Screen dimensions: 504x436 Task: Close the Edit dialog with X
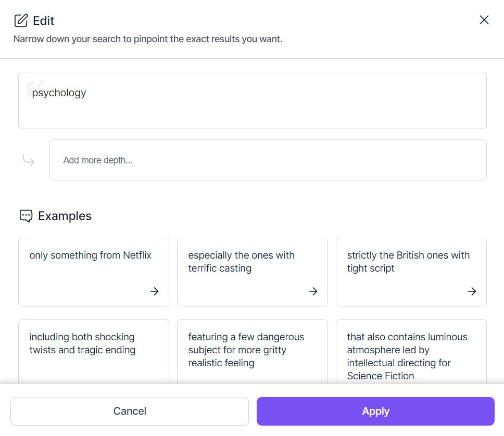coord(484,20)
